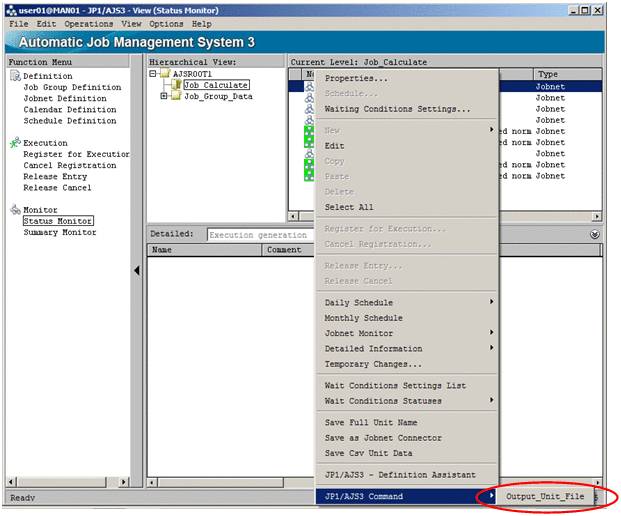Expand the Job_Group_Data tree node
Viewport: 621px width, 516px height.
(x=164, y=97)
